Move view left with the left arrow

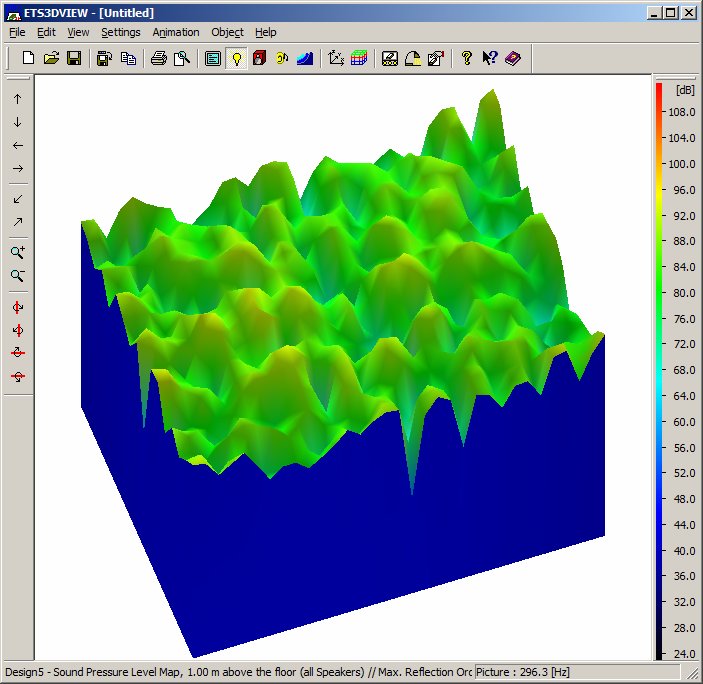coord(18,146)
